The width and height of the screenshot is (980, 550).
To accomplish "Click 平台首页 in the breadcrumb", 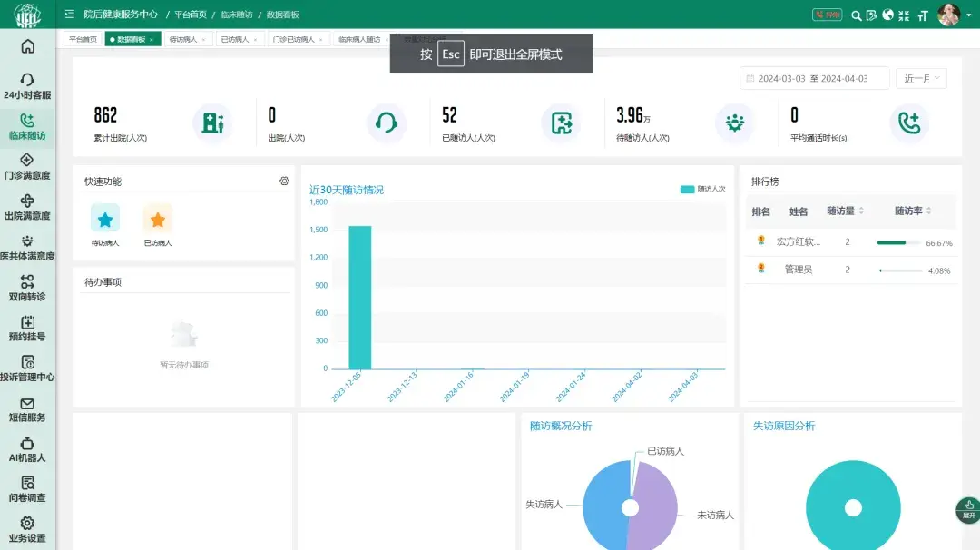I will (x=190, y=15).
